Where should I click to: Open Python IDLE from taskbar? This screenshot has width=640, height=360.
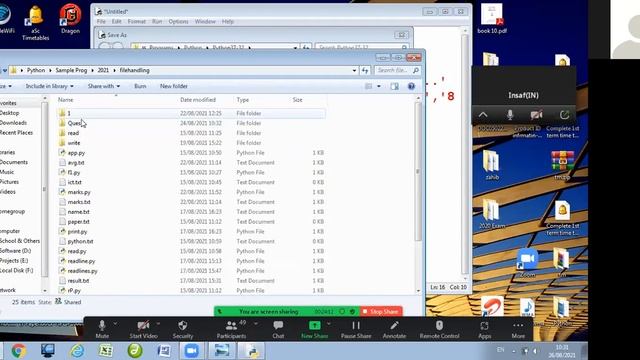(x=251, y=351)
